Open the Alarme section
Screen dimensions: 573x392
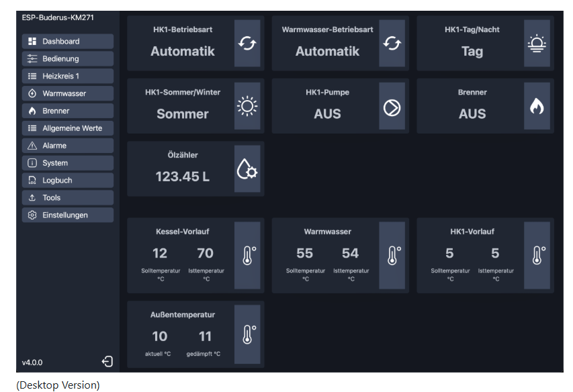pyautogui.click(x=67, y=146)
